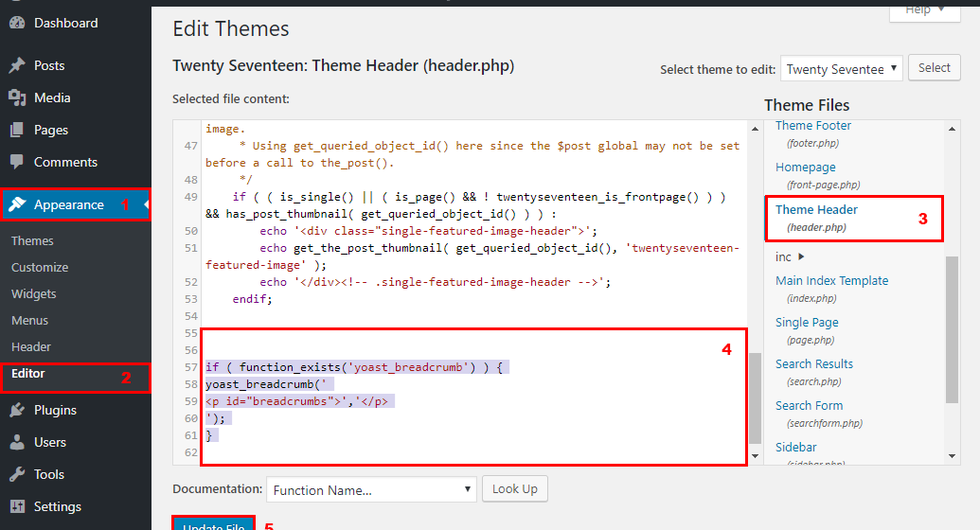
Task: Click line number 62 in editor gutter
Action: [x=190, y=452]
